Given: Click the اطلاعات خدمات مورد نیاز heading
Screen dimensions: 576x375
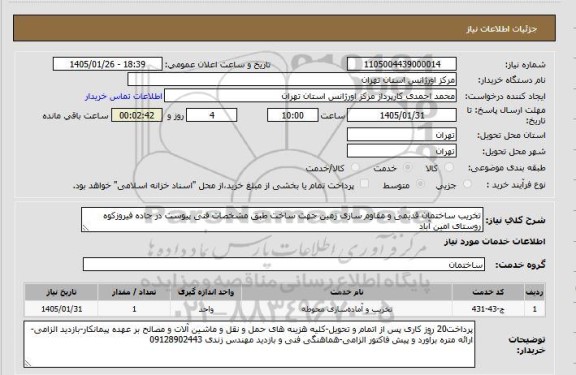Looking at the screenshot, I should pos(495,242).
